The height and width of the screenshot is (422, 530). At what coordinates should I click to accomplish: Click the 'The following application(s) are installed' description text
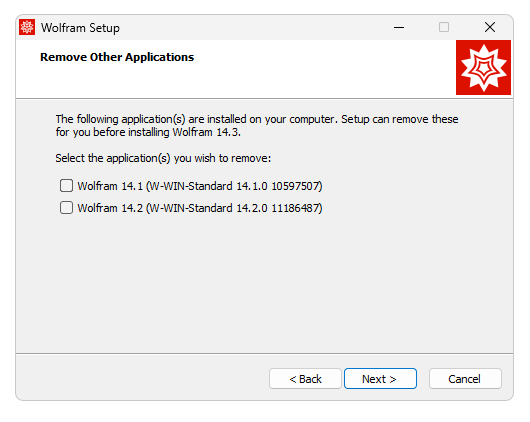click(x=257, y=119)
